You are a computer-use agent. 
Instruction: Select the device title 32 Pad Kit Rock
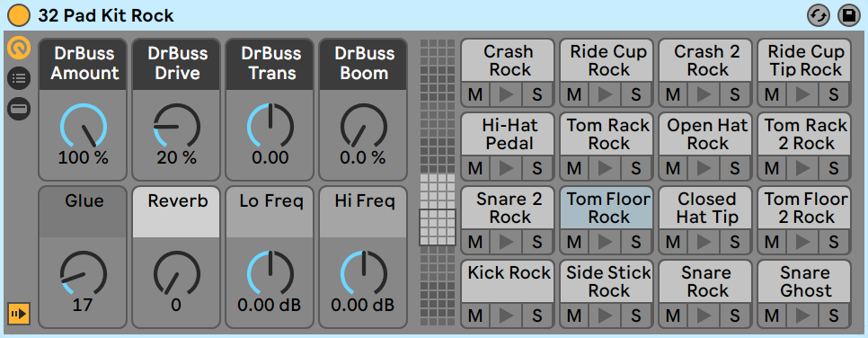tap(106, 15)
